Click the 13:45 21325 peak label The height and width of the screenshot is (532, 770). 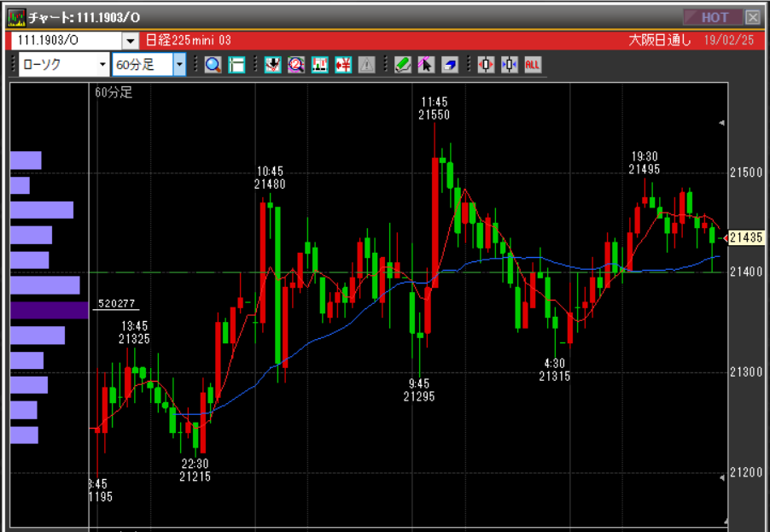[x=134, y=332]
